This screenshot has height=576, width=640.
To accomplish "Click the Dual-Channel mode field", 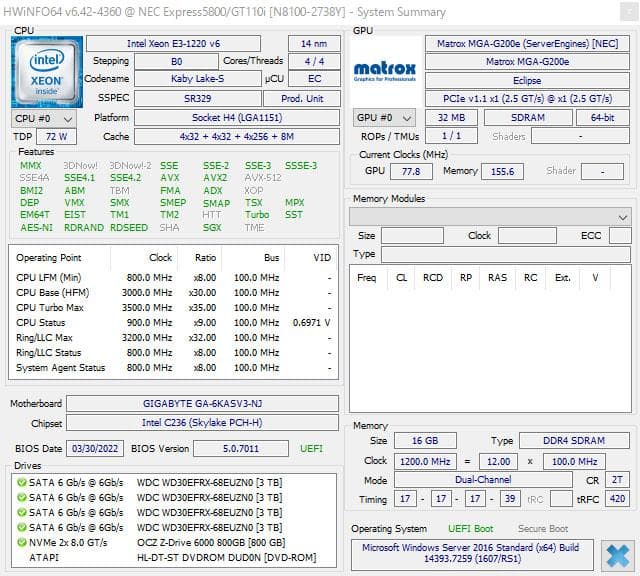I will tap(483, 480).
